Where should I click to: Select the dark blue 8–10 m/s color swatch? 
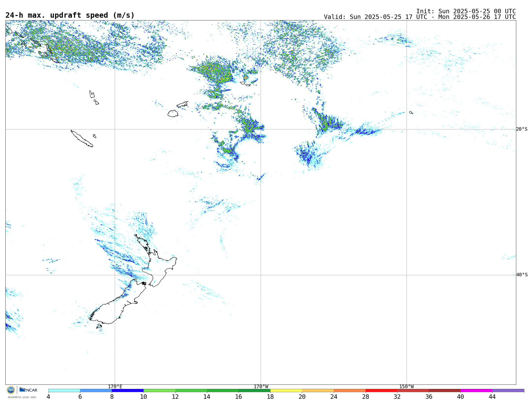(x=128, y=391)
